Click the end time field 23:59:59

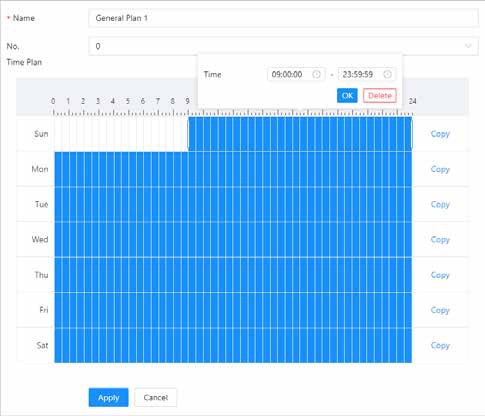[x=367, y=74]
